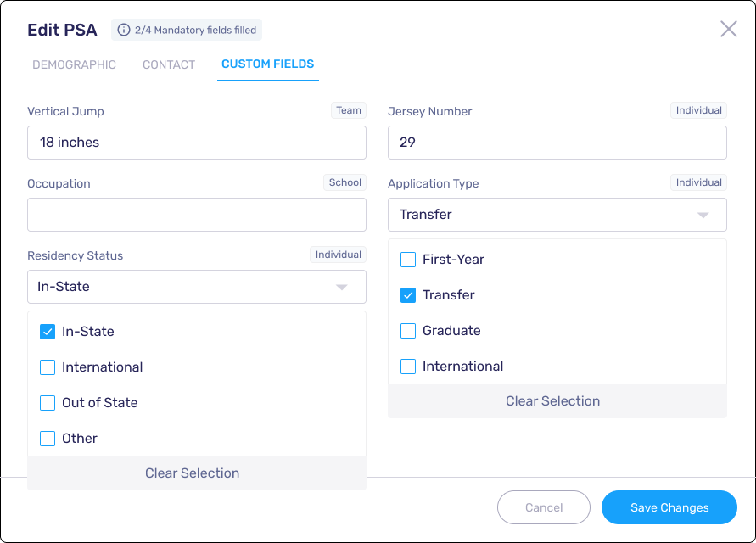The image size is (756, 543).
Task: Close the Edit PSA dialog
Action: (x=728, y=30)
